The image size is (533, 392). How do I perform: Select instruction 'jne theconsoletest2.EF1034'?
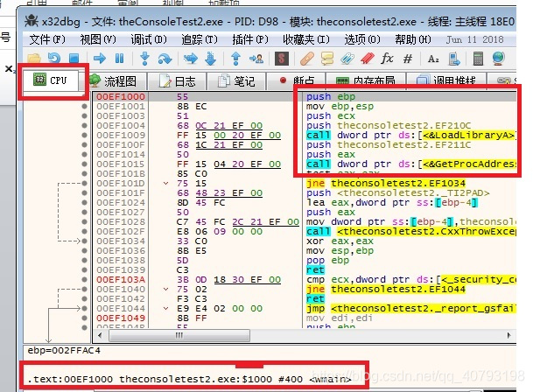pos(385,184)
